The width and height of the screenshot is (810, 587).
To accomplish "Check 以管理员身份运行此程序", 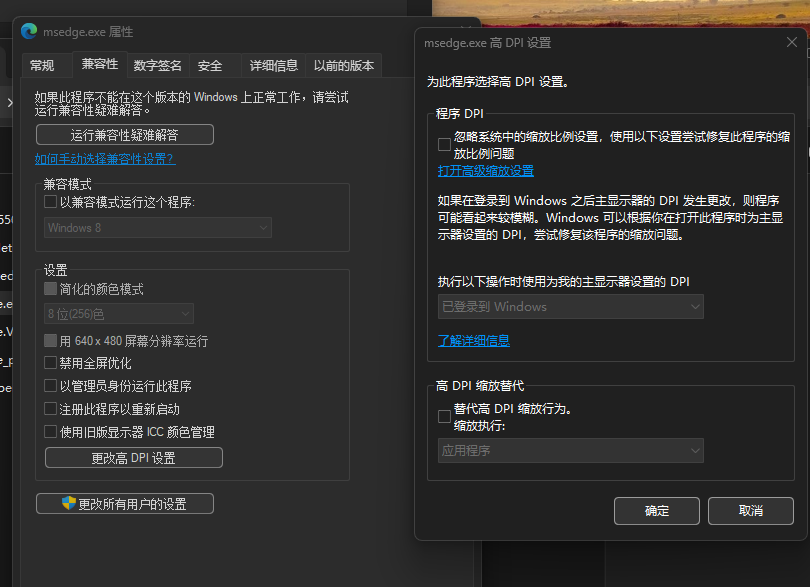I will [x=50, y=385].
